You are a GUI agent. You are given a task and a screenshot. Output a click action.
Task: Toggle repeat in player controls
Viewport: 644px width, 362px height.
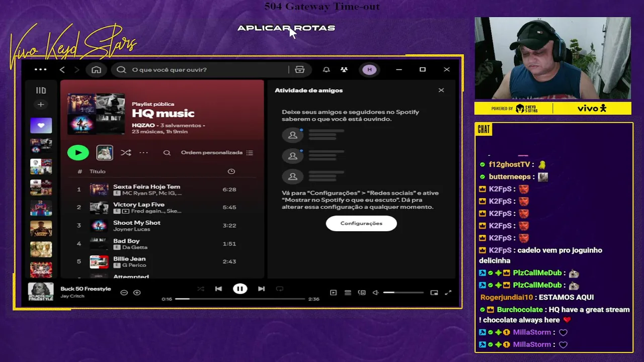[280, 289]
